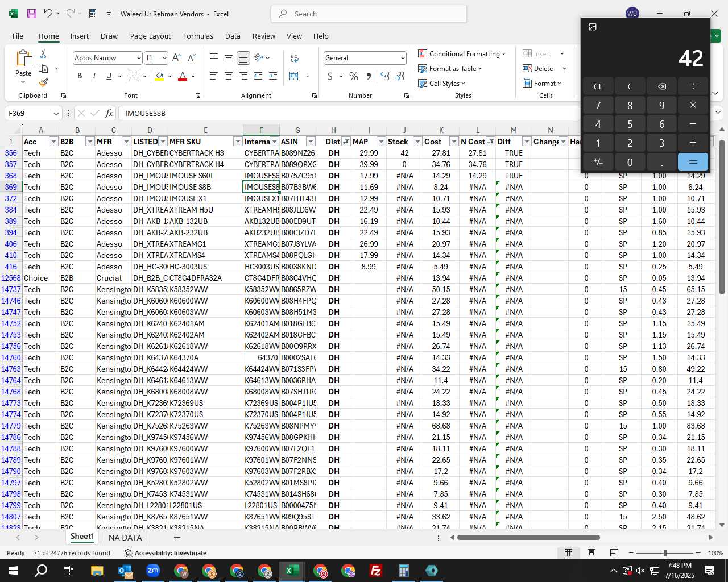728x582 pixels.
Task: Click the Merge and Center icon
Action: (x=294, y=76)
